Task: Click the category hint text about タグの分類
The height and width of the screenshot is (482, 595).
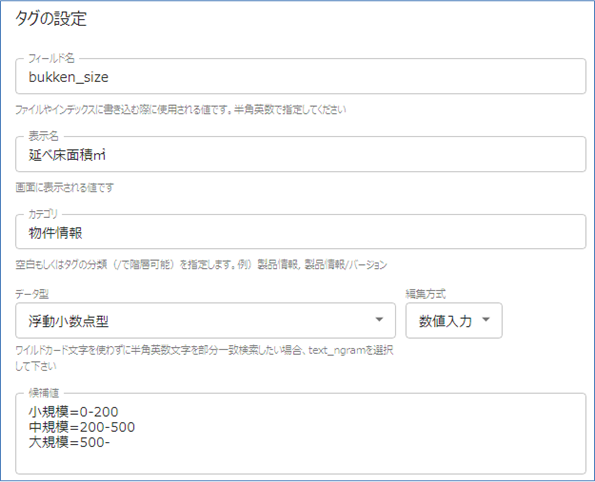Action: 201,264
